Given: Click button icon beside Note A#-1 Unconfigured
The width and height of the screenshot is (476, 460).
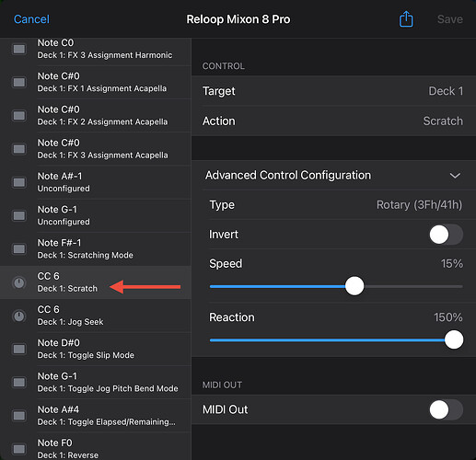Looking at the screenshot, I should pyautogui.click(x=19, y=182).
